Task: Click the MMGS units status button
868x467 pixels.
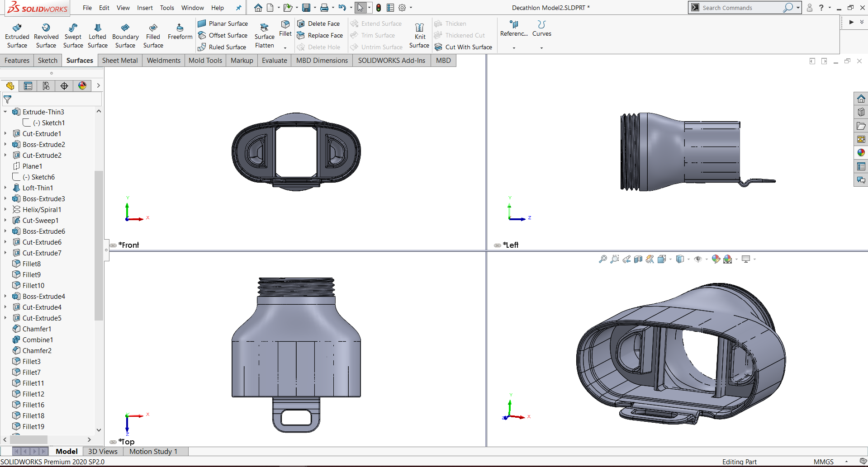Action: point(823,462)
